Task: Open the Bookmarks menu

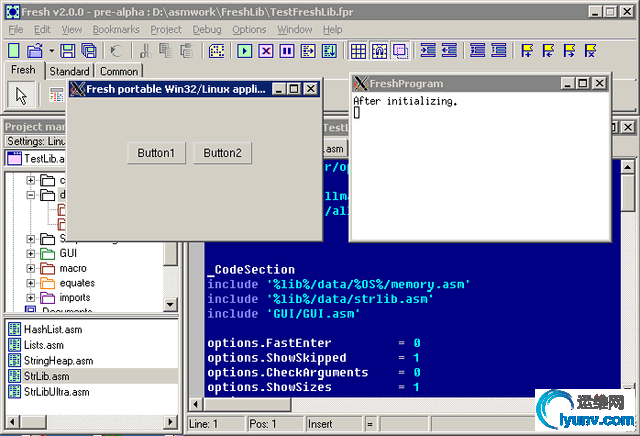Action: pyautogui.click(x=116, y=30)
